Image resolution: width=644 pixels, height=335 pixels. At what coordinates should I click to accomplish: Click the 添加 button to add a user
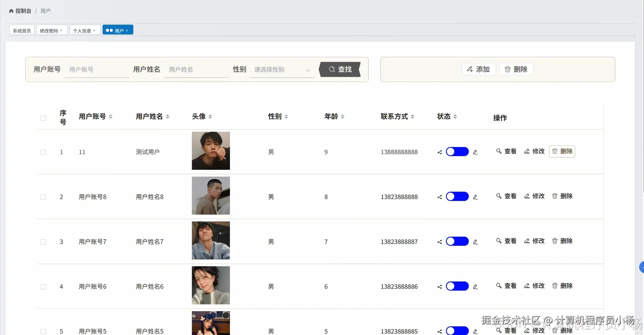tap(479, 70)
